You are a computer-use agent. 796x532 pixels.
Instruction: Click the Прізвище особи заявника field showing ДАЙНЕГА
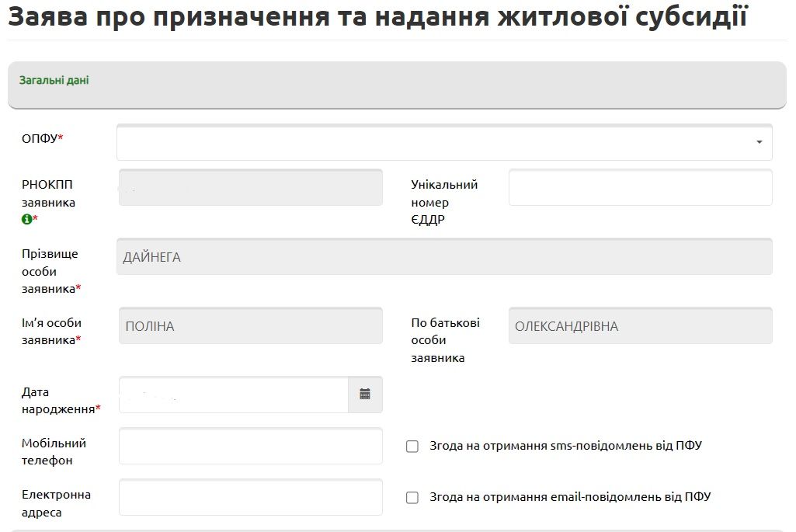445,256
